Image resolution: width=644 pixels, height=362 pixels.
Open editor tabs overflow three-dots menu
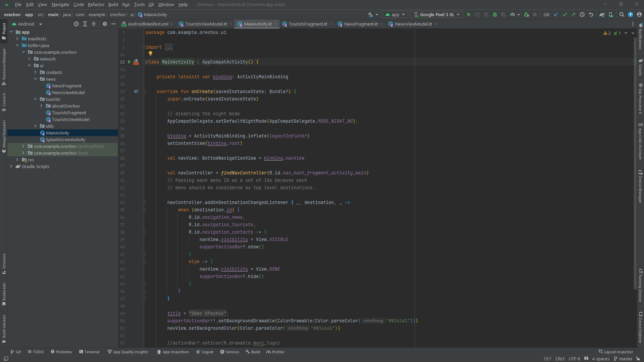(x=633, y=24)
